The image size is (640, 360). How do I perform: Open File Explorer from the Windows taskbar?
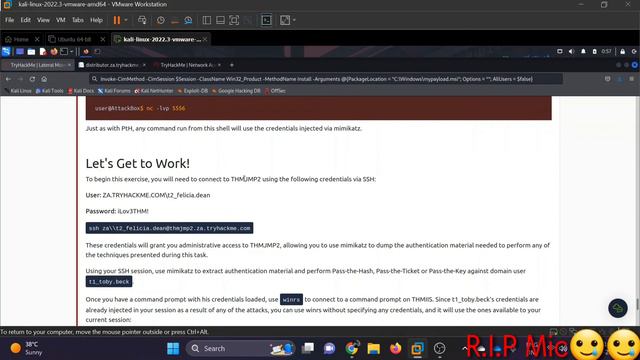point(373,349)
